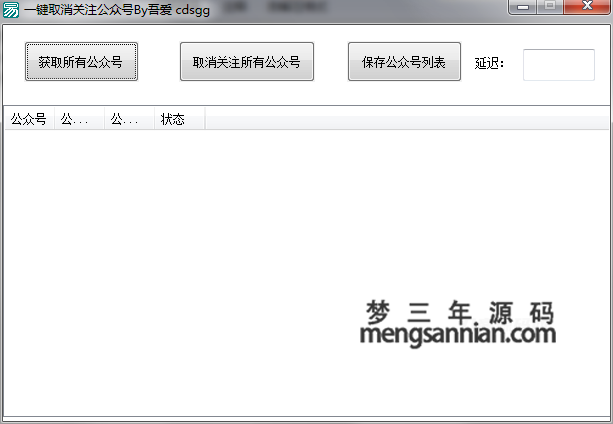Open the app icon in title bar
The image size is (613, 424).
pyautogui.click(x=11, y=9)
